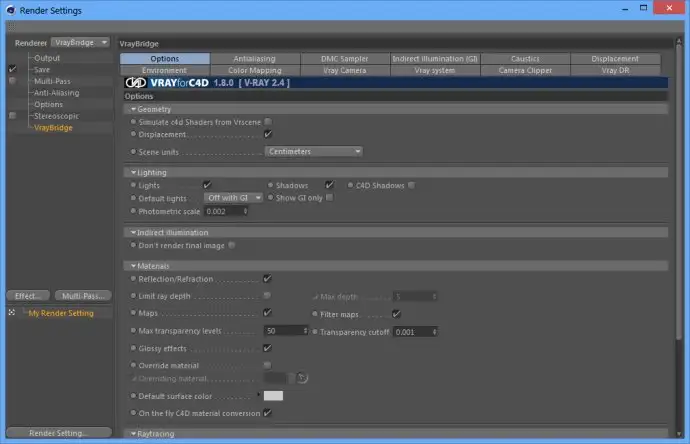Select Output in the settings list
Image resolution: width=690 pixels, height=444 pixels.
[x=47, y=58]
